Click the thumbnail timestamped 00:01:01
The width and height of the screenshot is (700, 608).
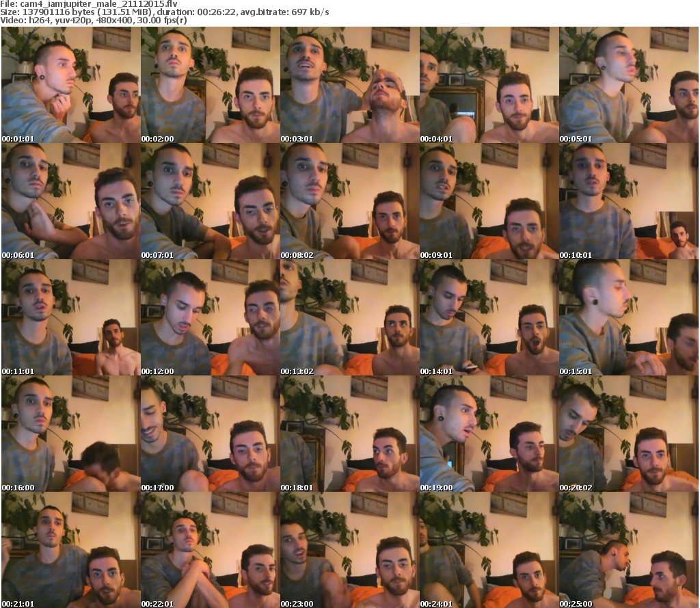tap(70, 85)
